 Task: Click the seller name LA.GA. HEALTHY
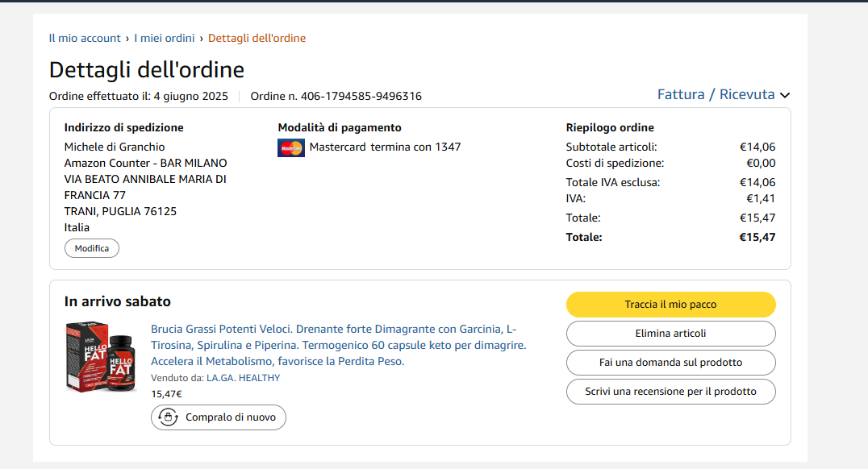pyautogui.click(x=243, y=378)
